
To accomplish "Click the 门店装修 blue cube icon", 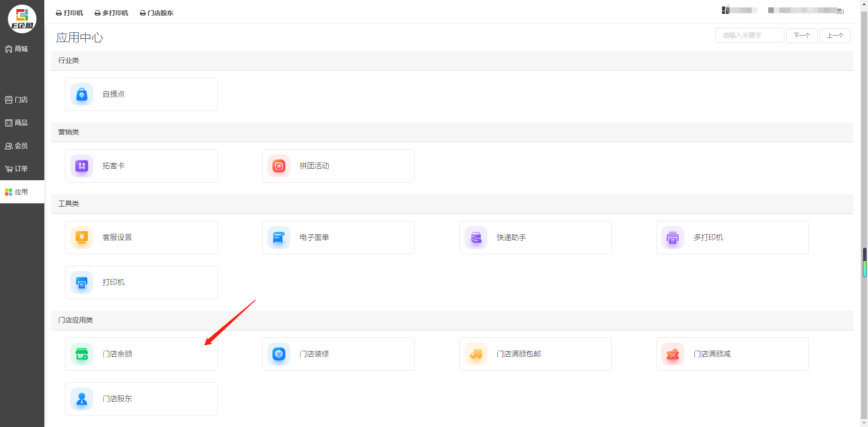I will 279,354.
